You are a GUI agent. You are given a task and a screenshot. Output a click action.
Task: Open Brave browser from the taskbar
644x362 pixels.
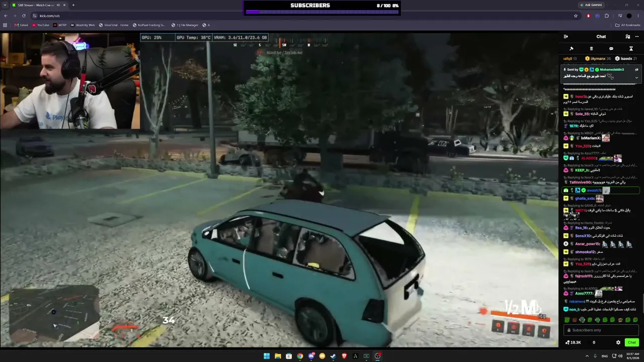(x=344, y=356)
